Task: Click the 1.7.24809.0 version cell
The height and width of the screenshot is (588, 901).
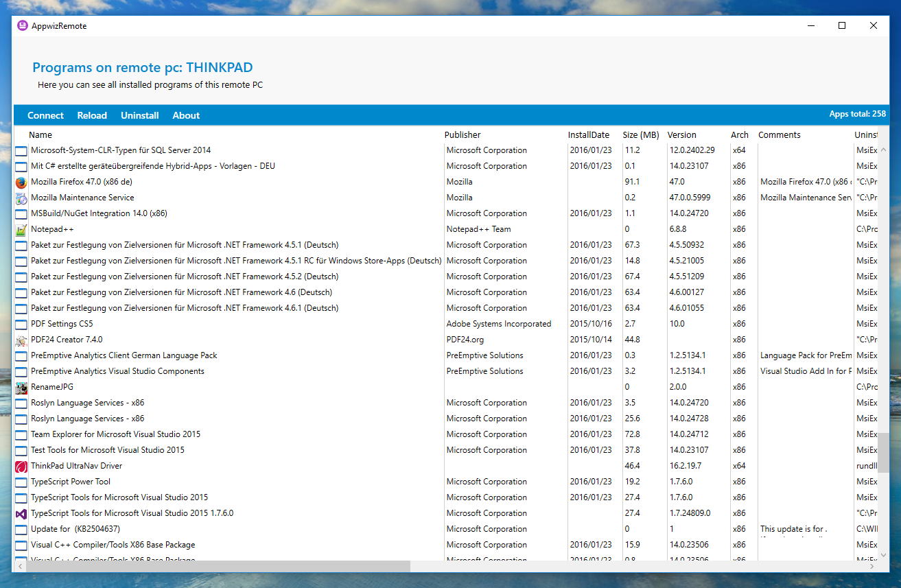Action: click(x=690, y=513)
